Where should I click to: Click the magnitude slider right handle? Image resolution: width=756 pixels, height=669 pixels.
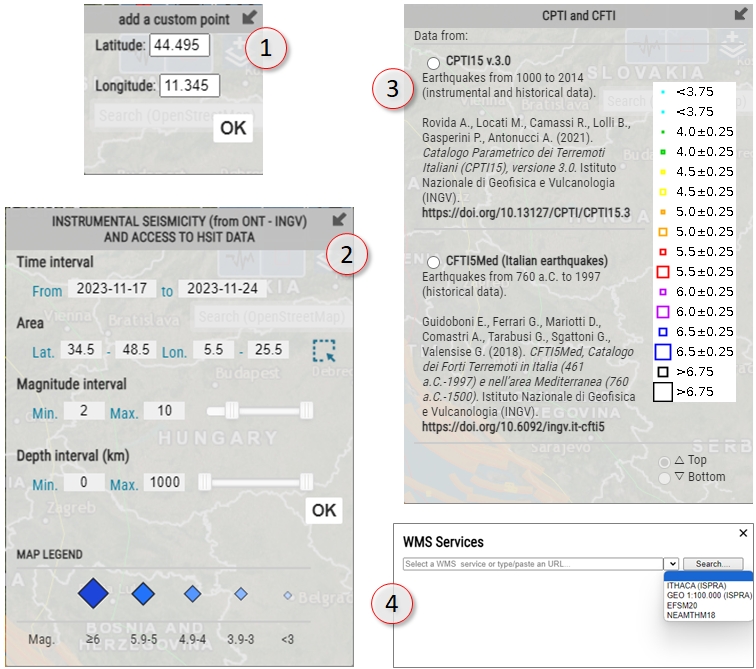[307, 411]
